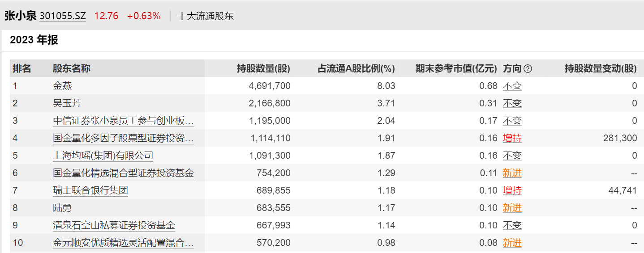
Task: Click 新进 in the 陆勇 row
Action: pos(512,208)
